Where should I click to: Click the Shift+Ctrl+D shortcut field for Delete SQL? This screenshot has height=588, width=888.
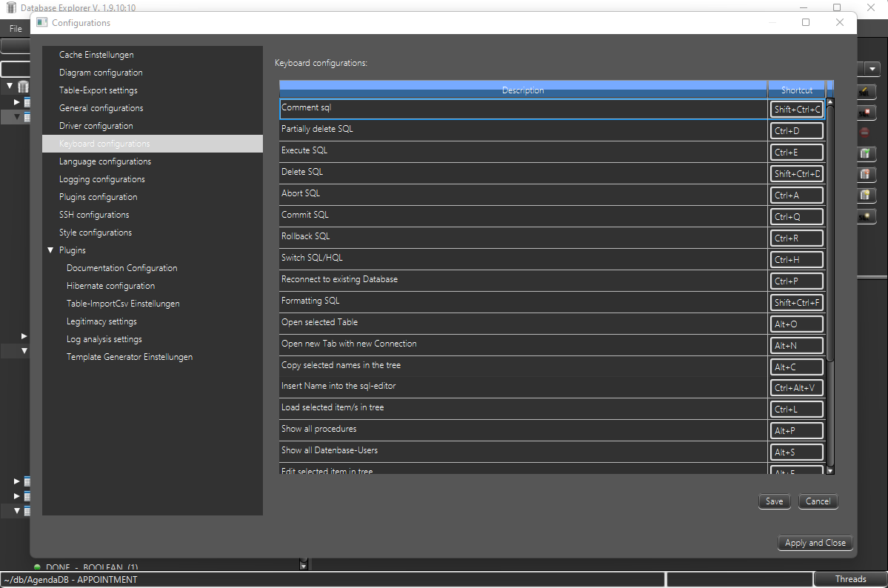click(796, 174)
